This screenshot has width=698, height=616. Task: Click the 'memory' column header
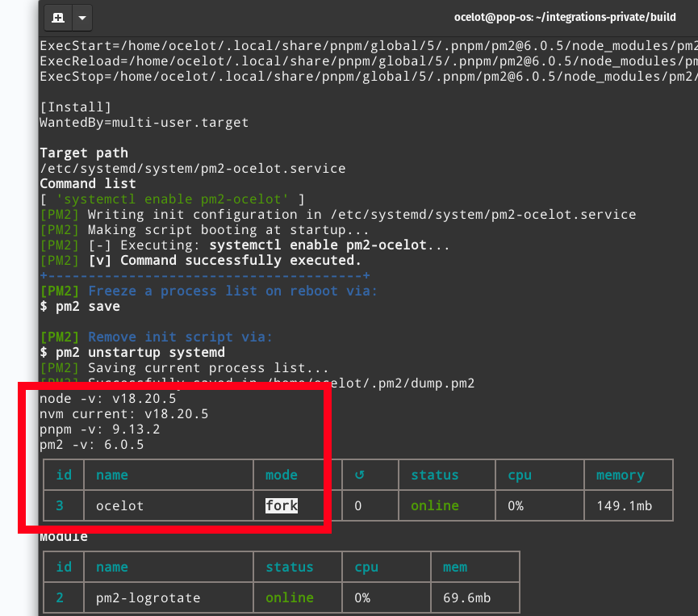[620, 476]
